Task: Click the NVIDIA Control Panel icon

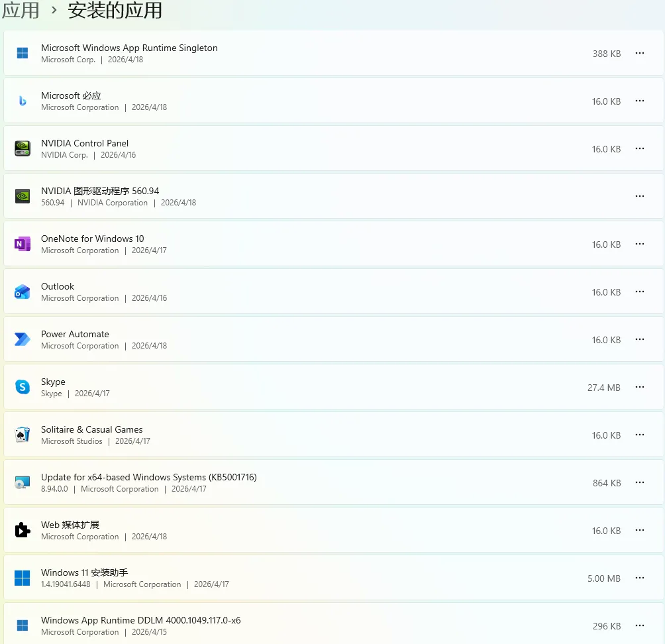Action: (22, 148)
